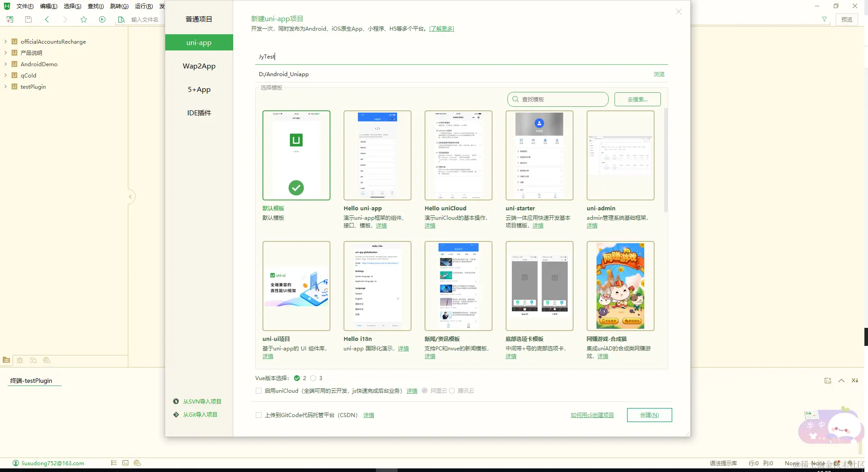Screen dimensions: 868x472
Task: Click the template list vertical scrollbar
Action: pos(666,160)
